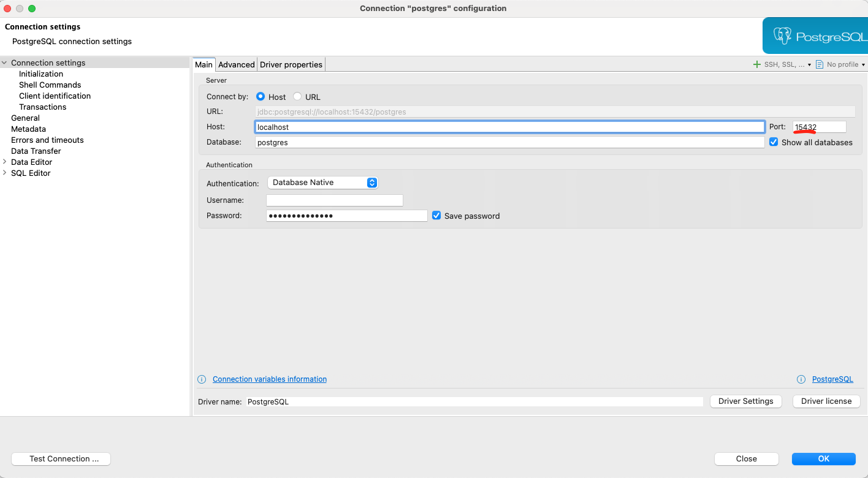Viewport: 868px width, 478px height.
Task: Open the PostgreSQL help link
Action: (x=832, y=379)
